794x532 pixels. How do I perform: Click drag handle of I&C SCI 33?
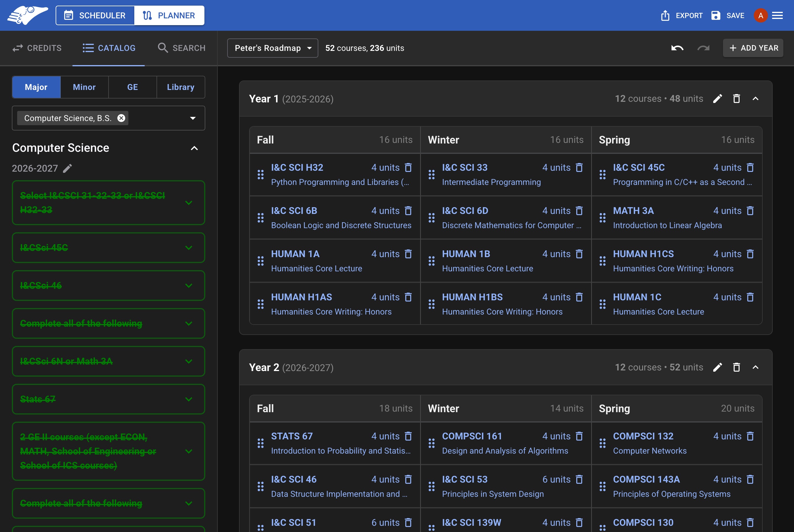coord(431,174)
